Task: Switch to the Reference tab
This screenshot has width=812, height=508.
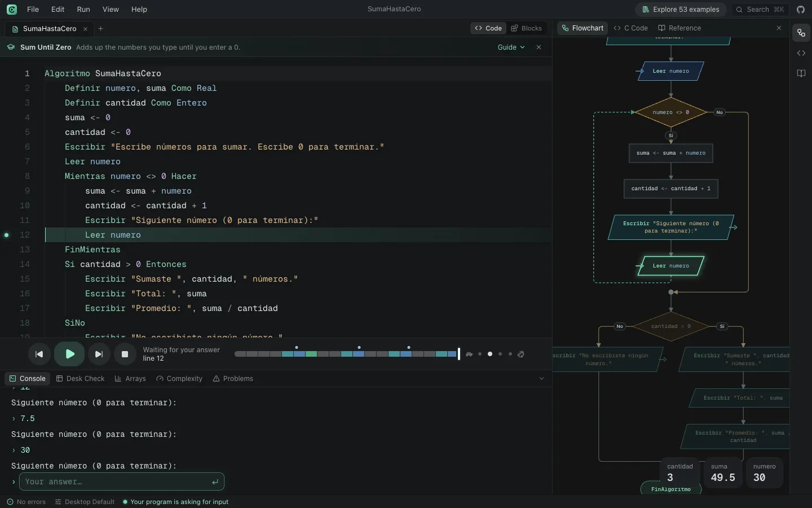Action: pyautogui.click(x=679, y=28)
